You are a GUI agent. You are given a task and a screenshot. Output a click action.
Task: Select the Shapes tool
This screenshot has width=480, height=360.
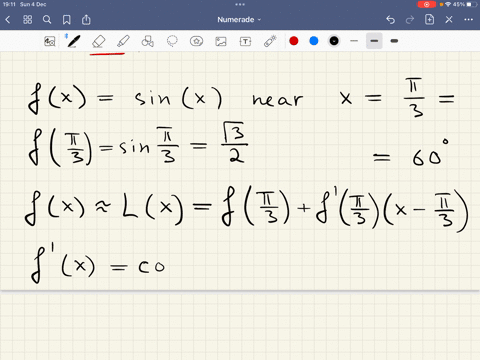[147, 41]
